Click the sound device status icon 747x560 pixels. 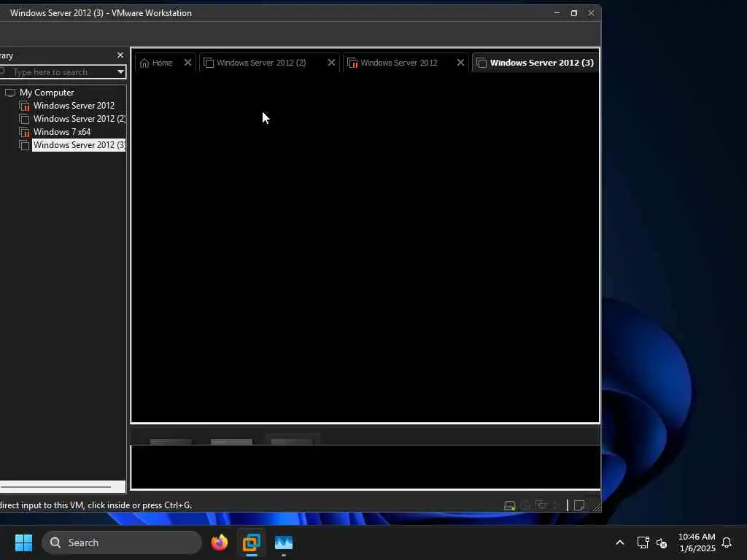(556, 505)
